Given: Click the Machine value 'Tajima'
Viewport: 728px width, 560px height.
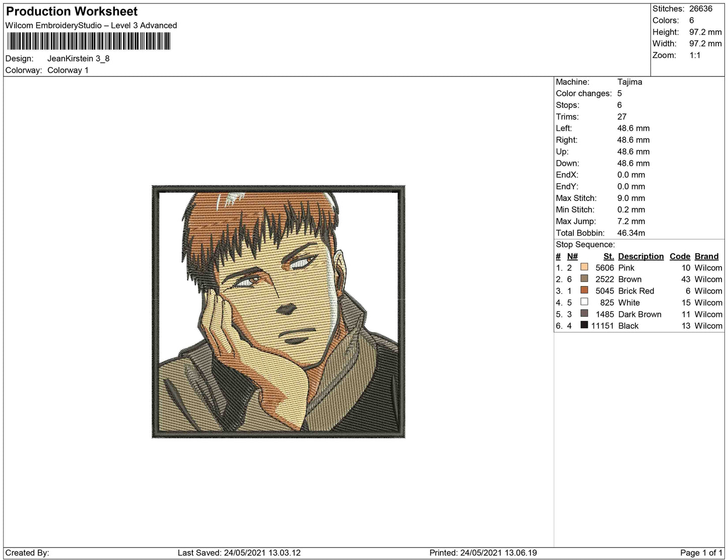Looking at the screenshot, I should 630,82.
